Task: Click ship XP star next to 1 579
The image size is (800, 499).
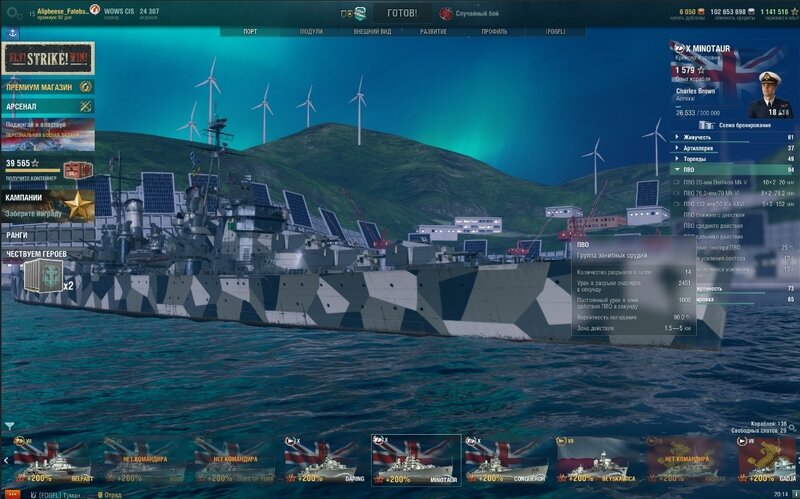Action: (701, 70)
